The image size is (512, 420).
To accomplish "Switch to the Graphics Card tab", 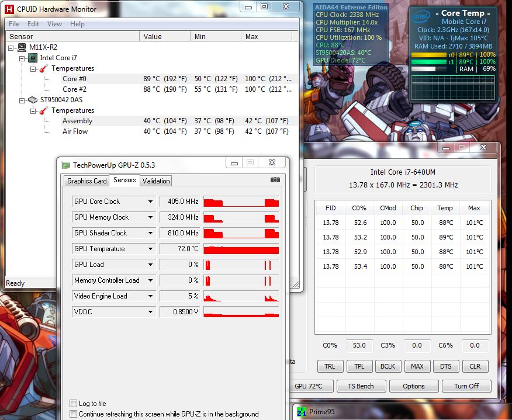I will pyautogui.click(x=87, y=181).
